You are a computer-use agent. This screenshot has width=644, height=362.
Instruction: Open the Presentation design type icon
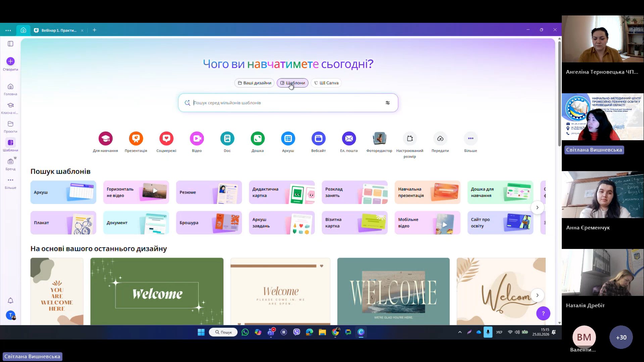[x=136, y=139]
